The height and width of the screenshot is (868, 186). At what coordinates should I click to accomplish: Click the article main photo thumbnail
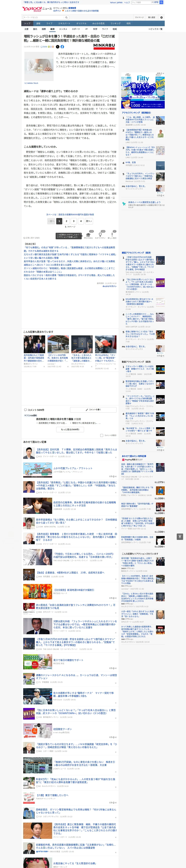pos(39,66)
